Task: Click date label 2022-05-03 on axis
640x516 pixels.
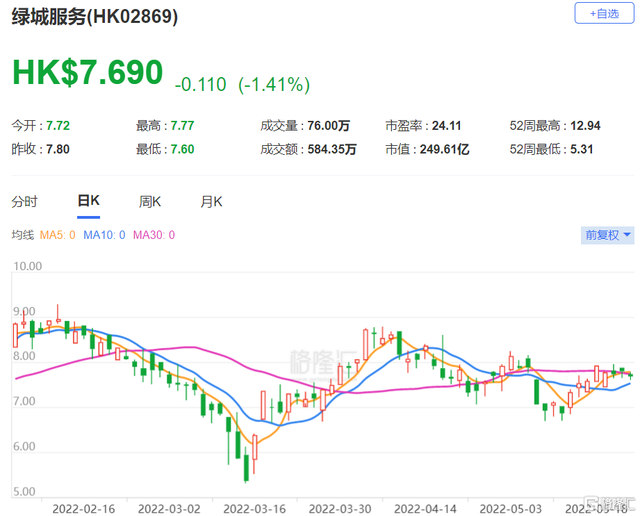Action: [x=511, y=509]
